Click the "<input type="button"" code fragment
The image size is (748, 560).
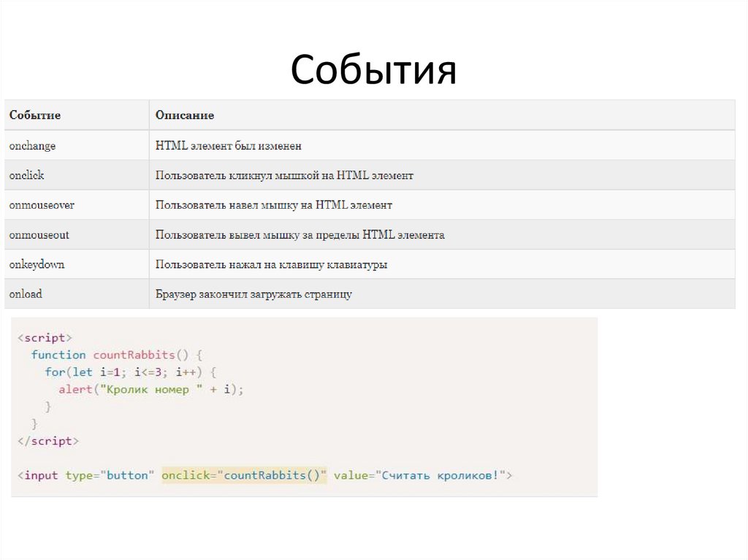pos(86,475)
